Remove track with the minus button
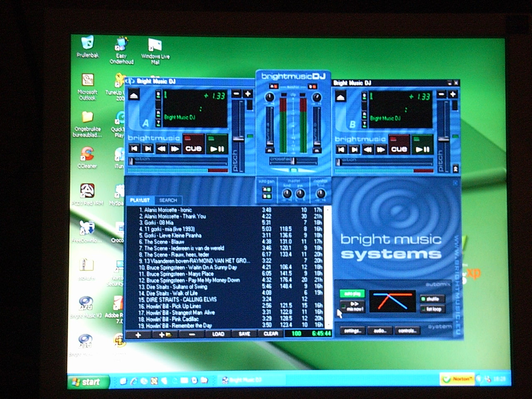This screenshot has height=399, width=532. 192,335
